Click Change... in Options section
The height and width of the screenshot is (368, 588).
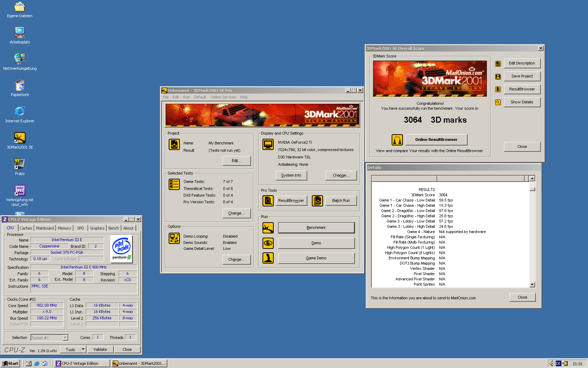(x=237, y=260)
